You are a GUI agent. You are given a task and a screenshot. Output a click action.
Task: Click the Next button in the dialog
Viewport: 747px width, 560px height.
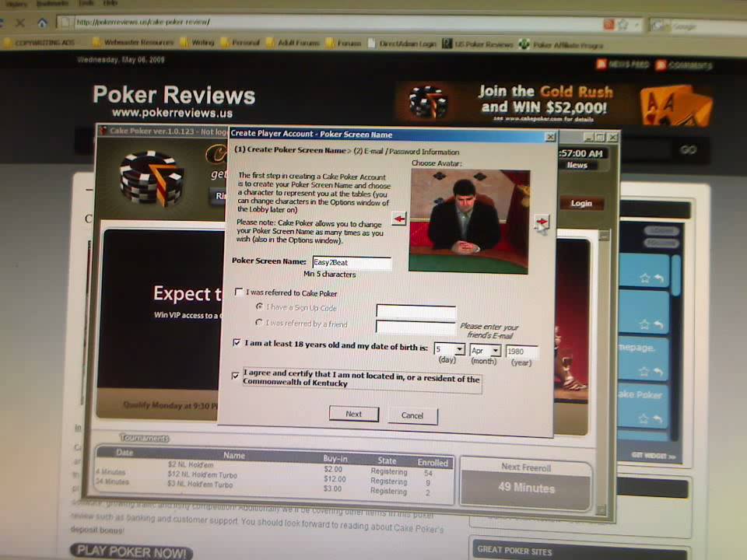[x=354, y=414]
